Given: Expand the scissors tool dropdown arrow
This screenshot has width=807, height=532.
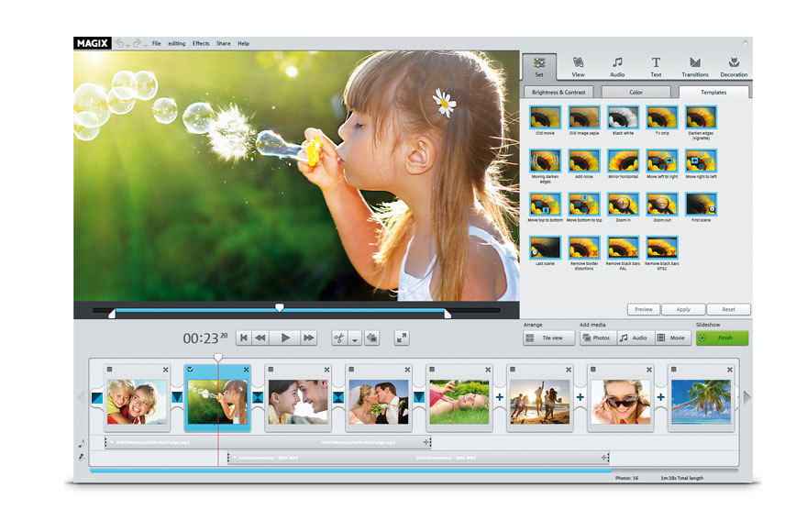Looking at the screenshot, I should (x=355, y=338).
